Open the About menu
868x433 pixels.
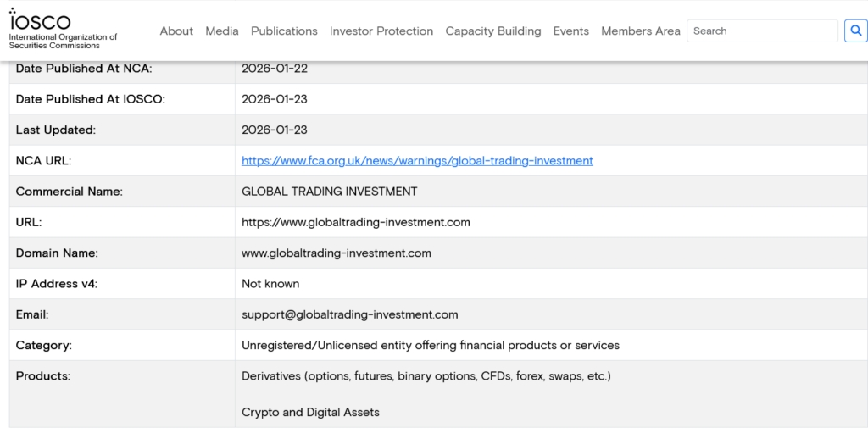[x=176, y=31]
